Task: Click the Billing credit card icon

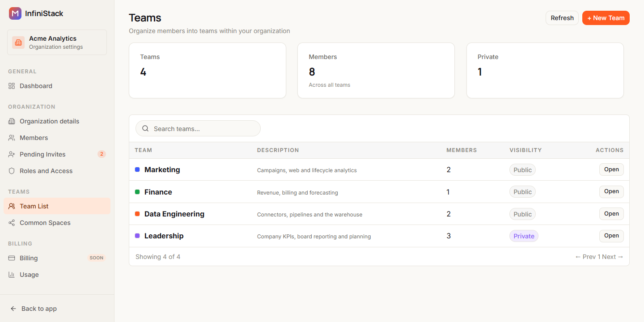Action: click(x=12, y=258)
